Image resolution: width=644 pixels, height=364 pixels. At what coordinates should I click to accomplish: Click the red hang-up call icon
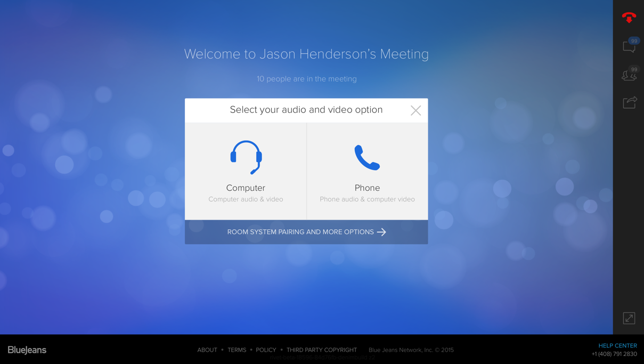click(629, 18)
